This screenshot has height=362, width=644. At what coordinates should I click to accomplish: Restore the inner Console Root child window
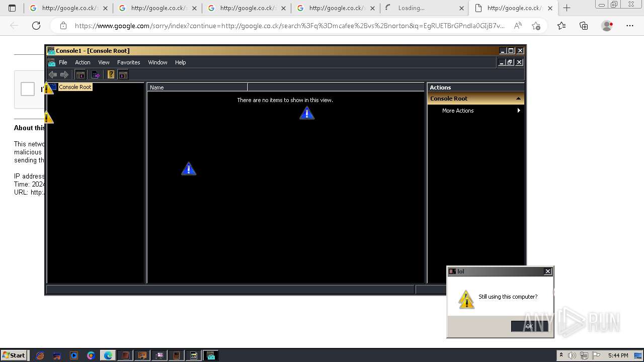(x=510, y=62)
